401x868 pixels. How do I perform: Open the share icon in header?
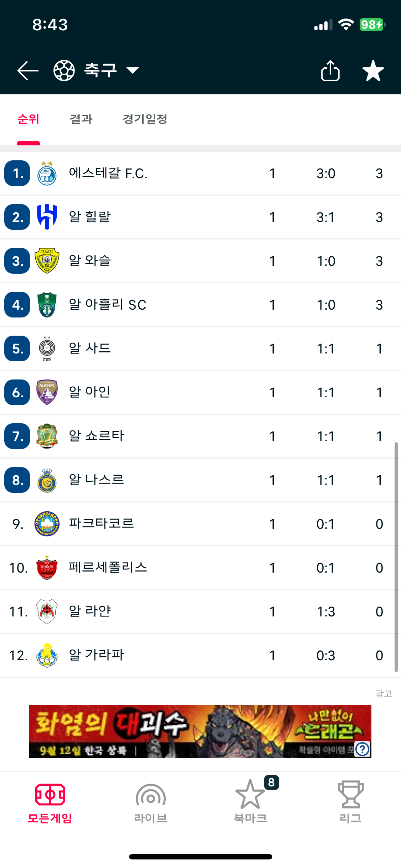coord(330,71)
